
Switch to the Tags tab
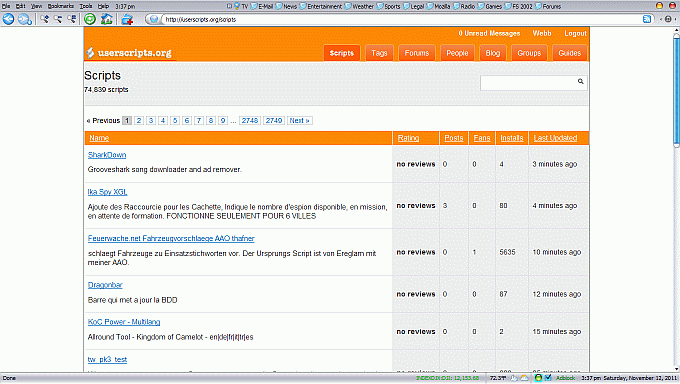point(379,53)
